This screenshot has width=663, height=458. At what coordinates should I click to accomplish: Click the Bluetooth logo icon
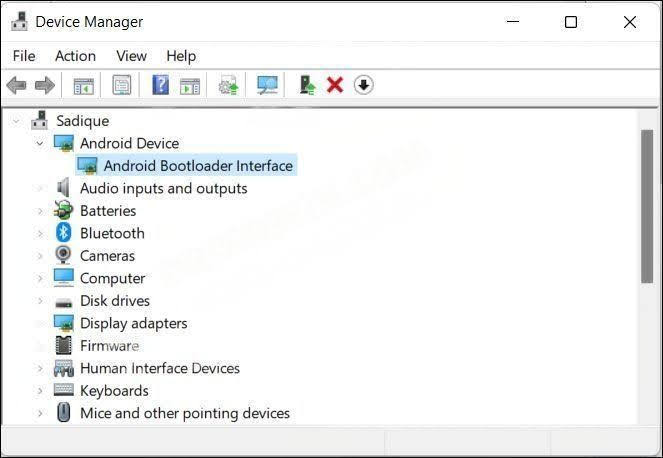[64, 233]
